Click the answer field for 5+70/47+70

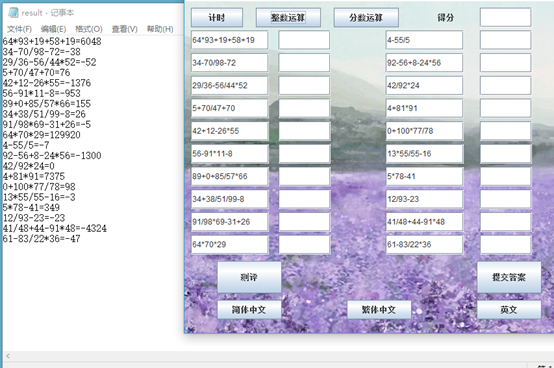point(304,108)
